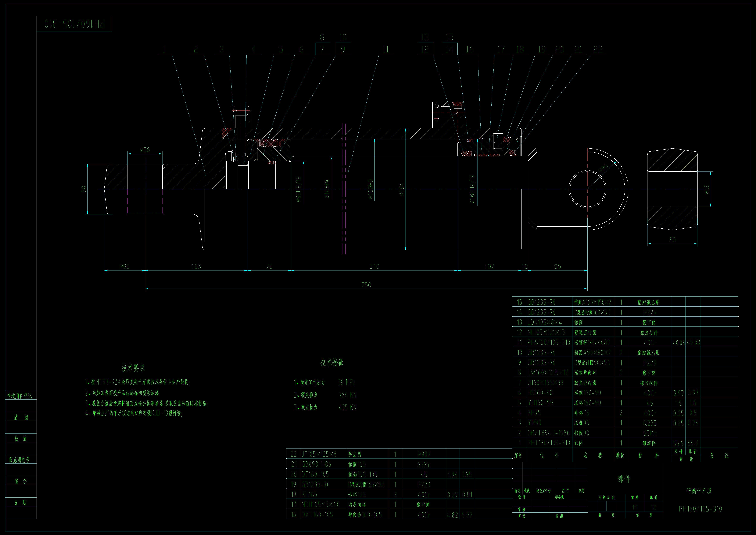This screenshot has height=535, width=756.
Task: Click the "DXT160-105" code cell
Action: click(317, 515)
